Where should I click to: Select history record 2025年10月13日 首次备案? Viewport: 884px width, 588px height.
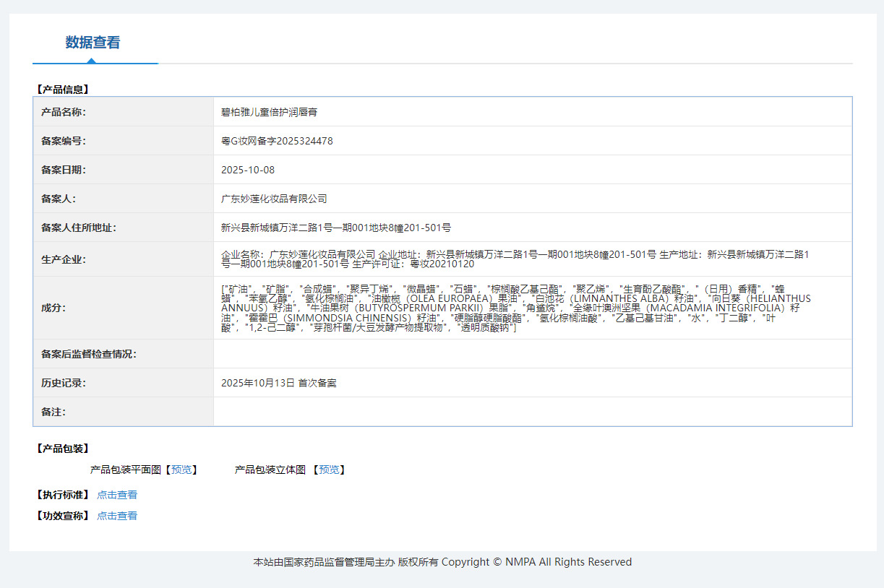point(279,383)
